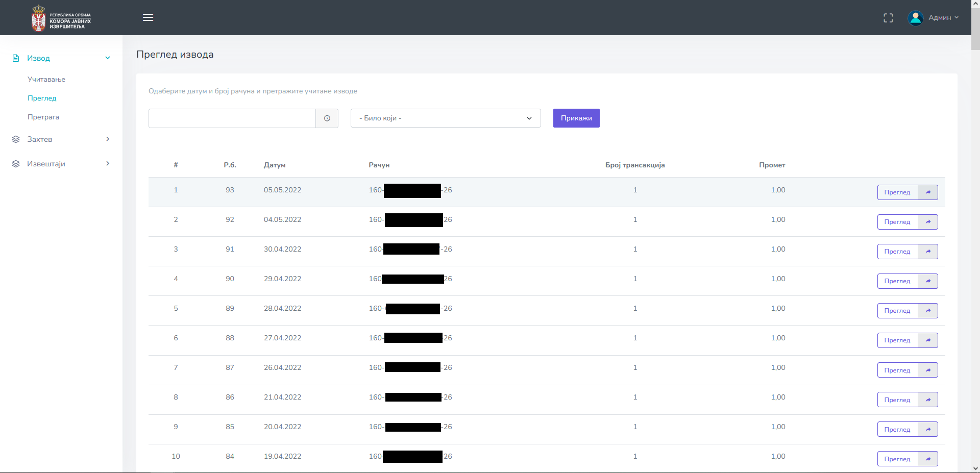
Task: Open the "Било који" account dropdown
Action: (x=445, y=118)
